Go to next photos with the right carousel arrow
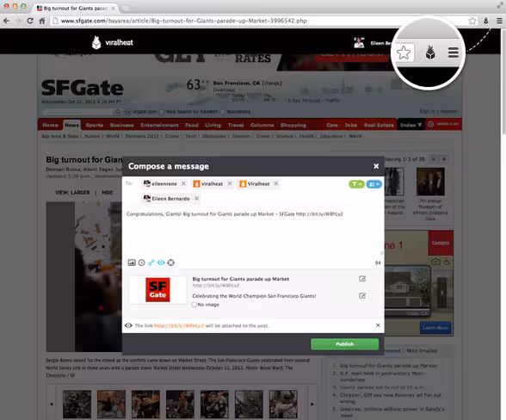Viewport: 506px width, 420px height. [312, 404]
